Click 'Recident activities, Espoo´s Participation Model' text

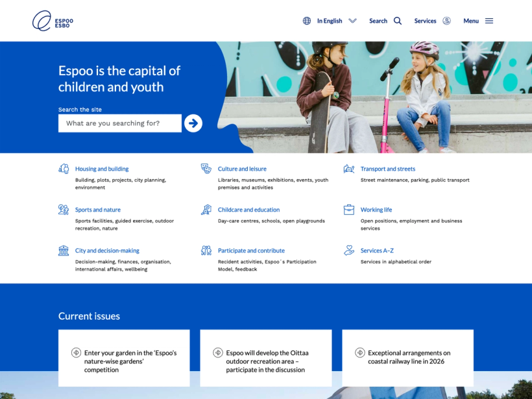click(x=267, y=265)
